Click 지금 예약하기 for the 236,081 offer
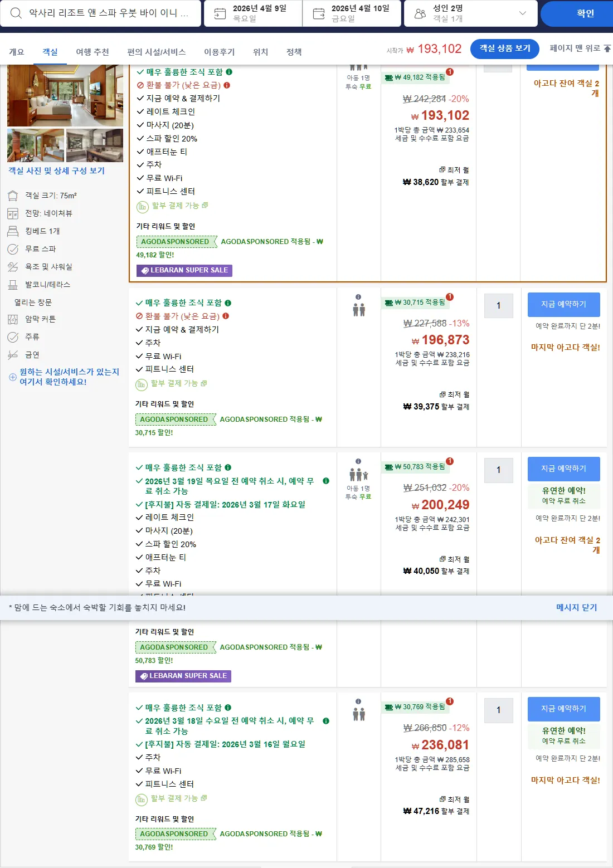This screenshot has height=868, width=613. [x=564, y=709]
